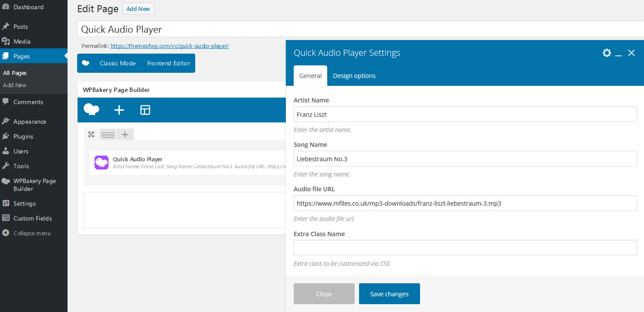Click the Song Name input field
Viewport: 644px width, 312px height.
click(465, 159)
